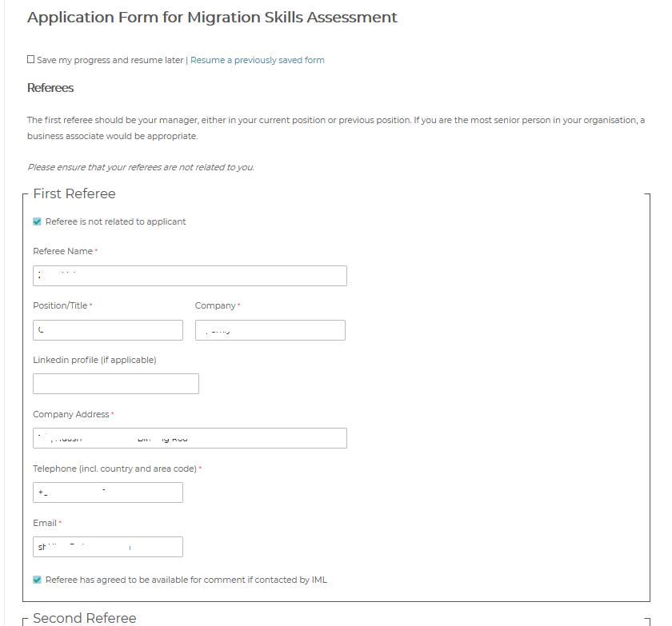This screenshot has height=626, width=672.
Task: Focus the Position/Title input box
Action: point(108,330)
